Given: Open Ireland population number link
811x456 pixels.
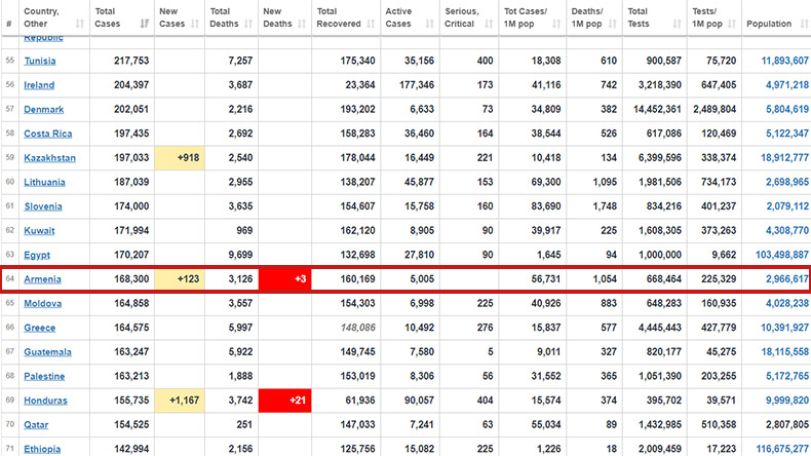Looking at the screenshot, I should click(x=787, y=85).
